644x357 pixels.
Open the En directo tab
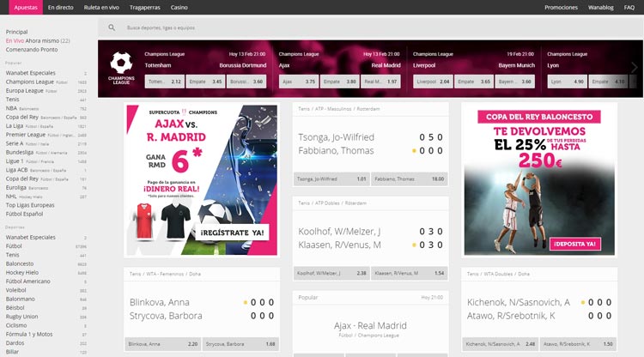coord(60,8)
